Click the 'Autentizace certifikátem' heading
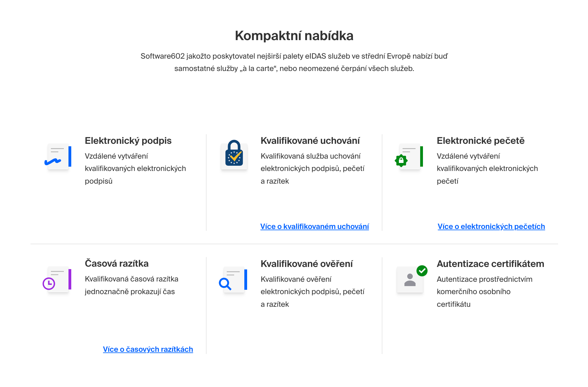 (x=490, y=264)
